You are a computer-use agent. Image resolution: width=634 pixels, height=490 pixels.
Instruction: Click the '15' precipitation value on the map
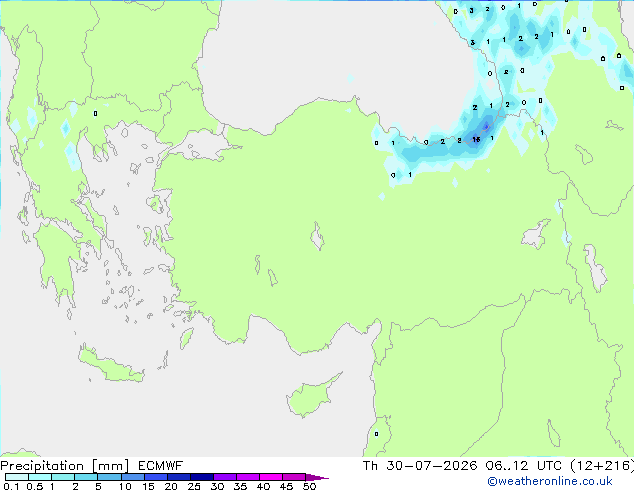pos(476,139)
